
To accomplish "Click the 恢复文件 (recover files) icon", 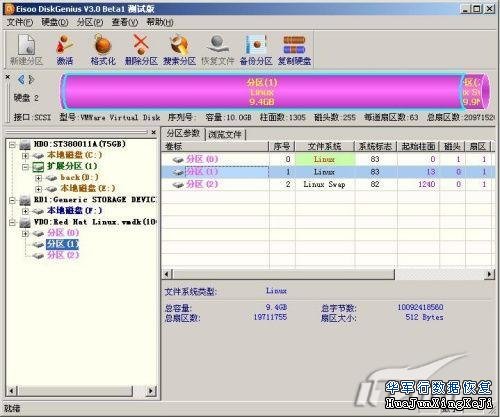I will (x=218, y=50).
